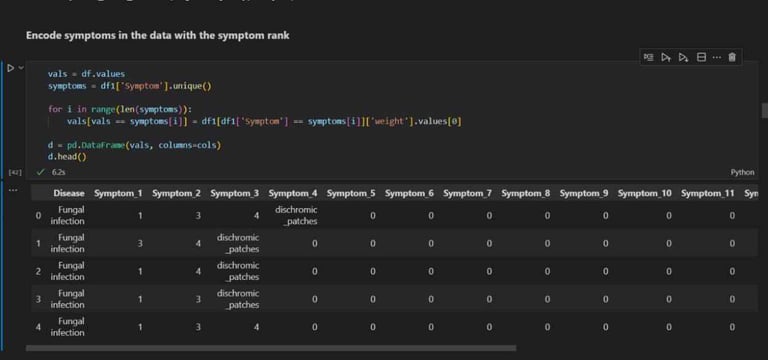
Task: Run cell by line icon
Action: coord(648,57)
